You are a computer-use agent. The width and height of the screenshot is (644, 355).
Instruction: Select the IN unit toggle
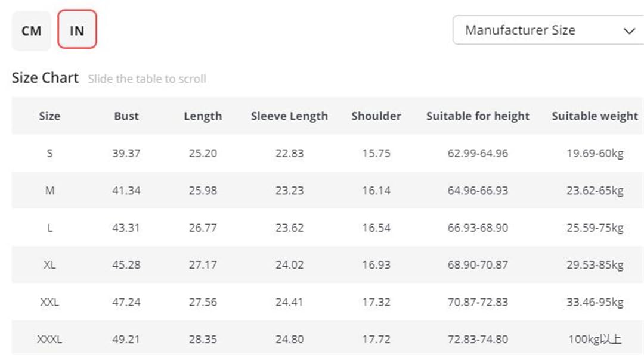point(77,30)
